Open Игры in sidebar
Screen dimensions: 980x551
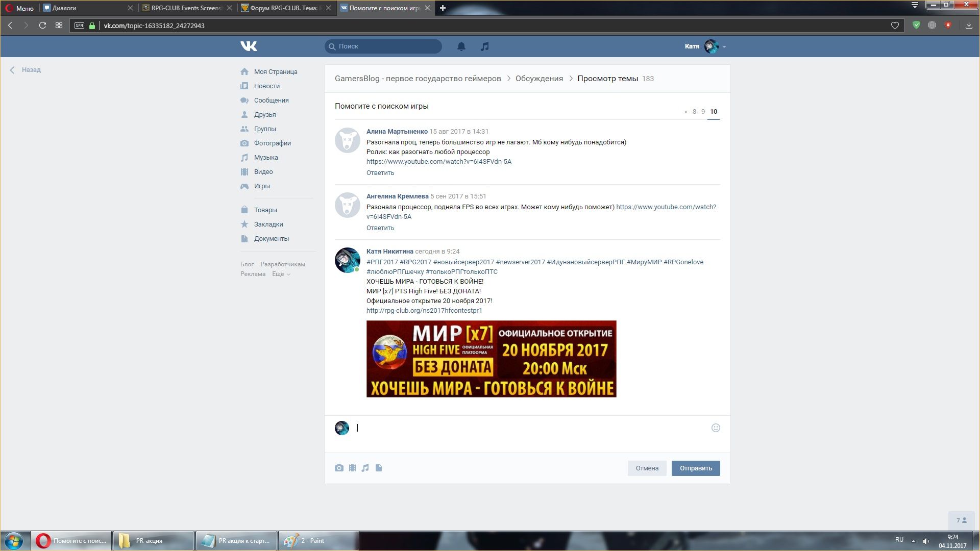(x=262, y=186)
